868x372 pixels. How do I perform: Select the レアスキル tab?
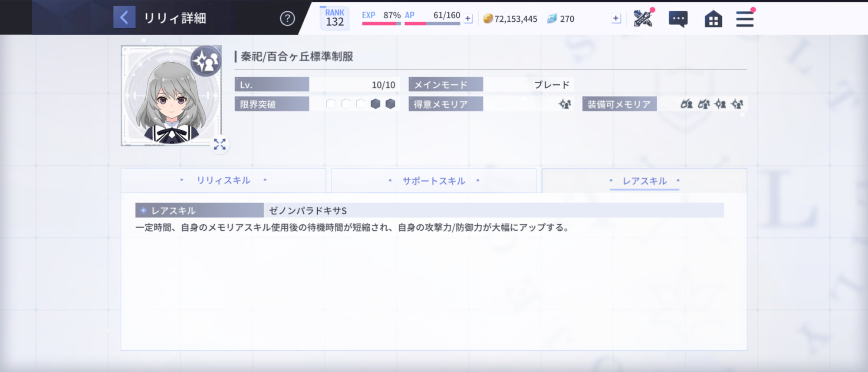point(644,181)
